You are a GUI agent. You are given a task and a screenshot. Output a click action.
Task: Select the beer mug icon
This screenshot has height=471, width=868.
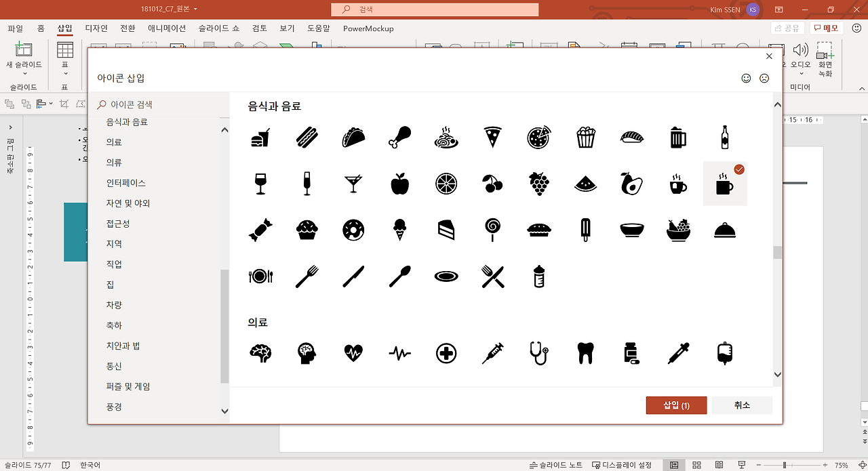(677, 138)
